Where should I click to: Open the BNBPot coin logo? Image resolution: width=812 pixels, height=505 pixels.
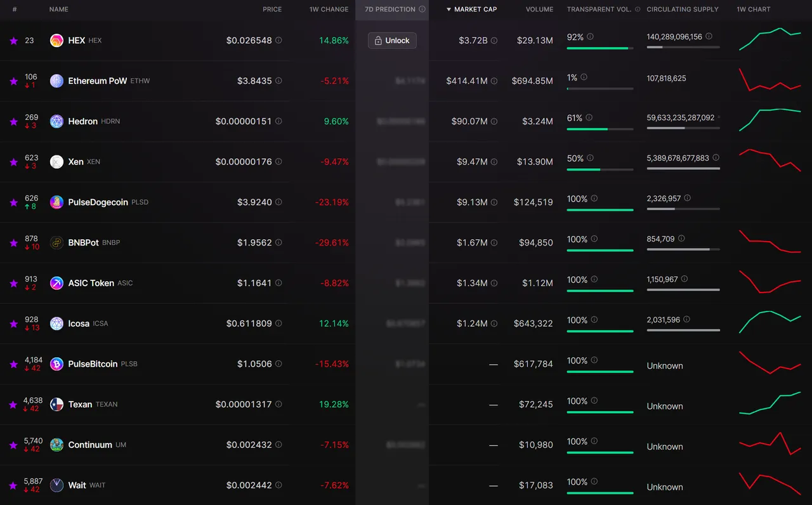[56, 243]
